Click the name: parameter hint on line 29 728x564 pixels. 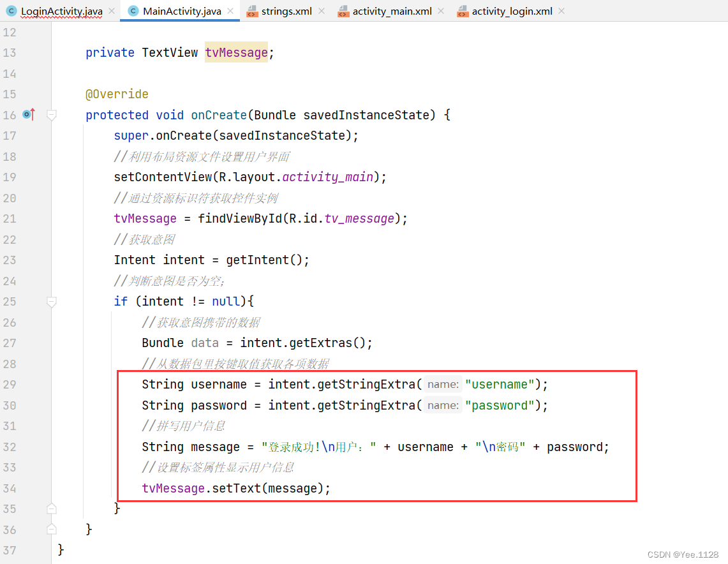[x=443, y=384]
